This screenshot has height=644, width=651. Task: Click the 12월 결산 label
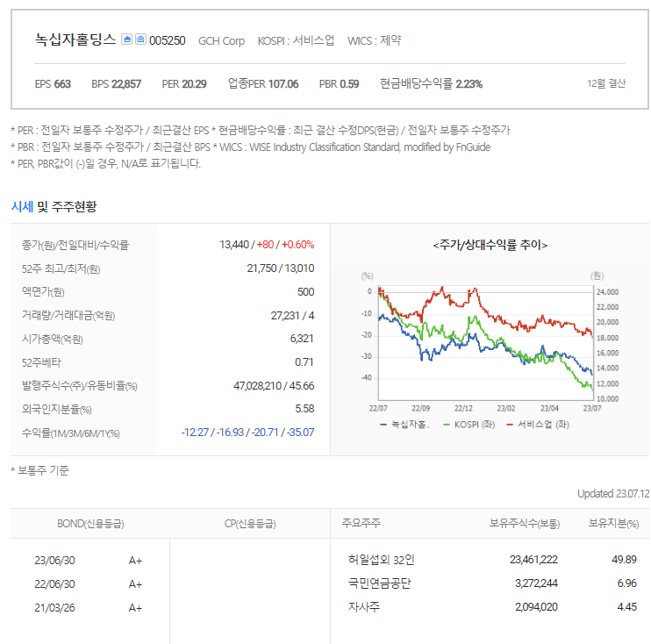tap(606, 83)
